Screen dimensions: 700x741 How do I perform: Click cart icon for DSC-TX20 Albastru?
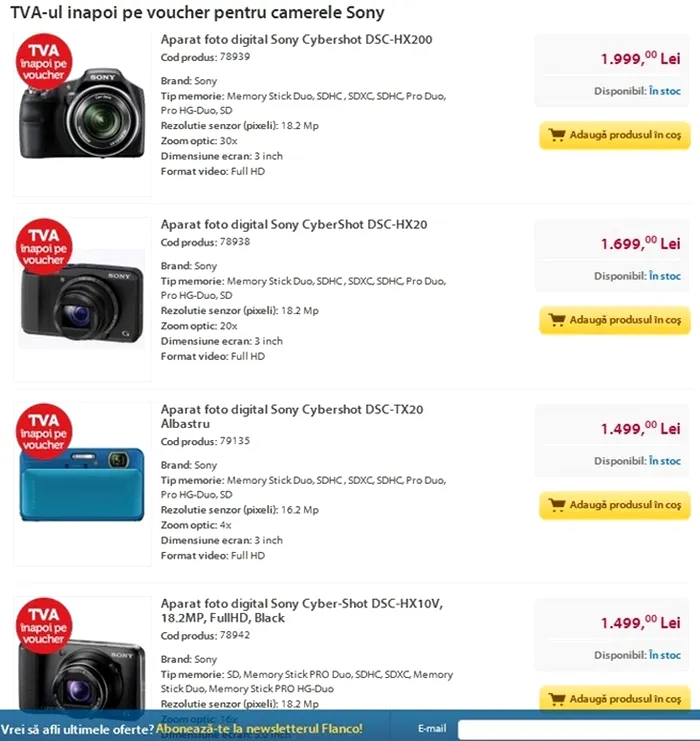click(x=557, y=505)
